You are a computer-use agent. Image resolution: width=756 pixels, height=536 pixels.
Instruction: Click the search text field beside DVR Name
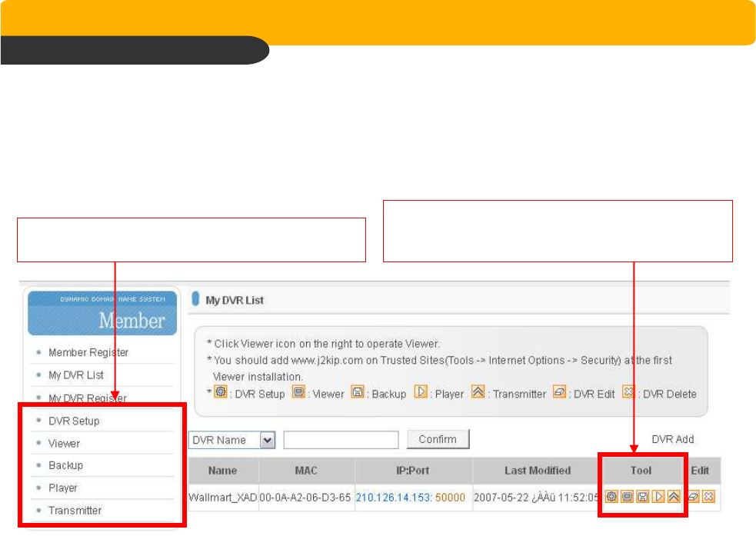coord(341,440)
